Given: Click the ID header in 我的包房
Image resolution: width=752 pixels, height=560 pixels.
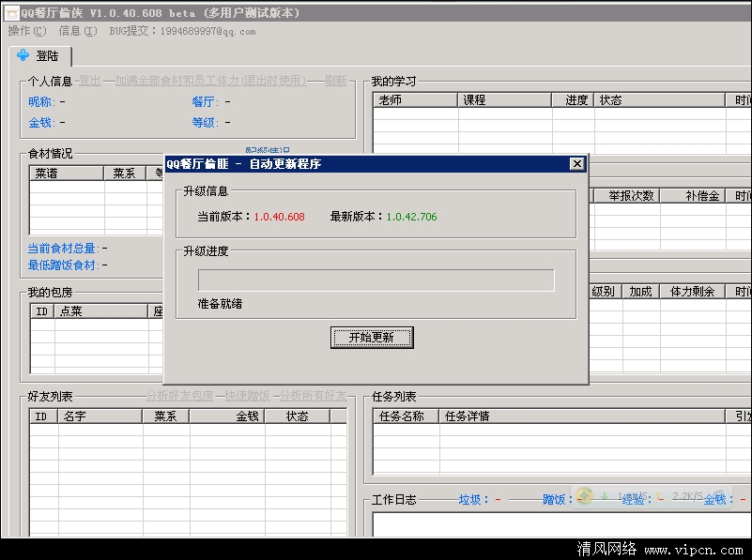Looking at the screenshot, I should coord(42,311).
